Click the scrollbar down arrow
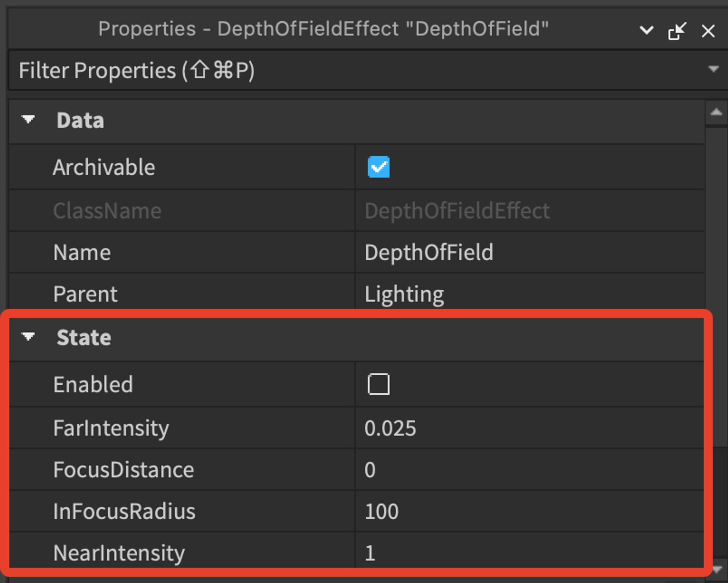The height and width of the screenshot is (583, 728). [717, 570]
